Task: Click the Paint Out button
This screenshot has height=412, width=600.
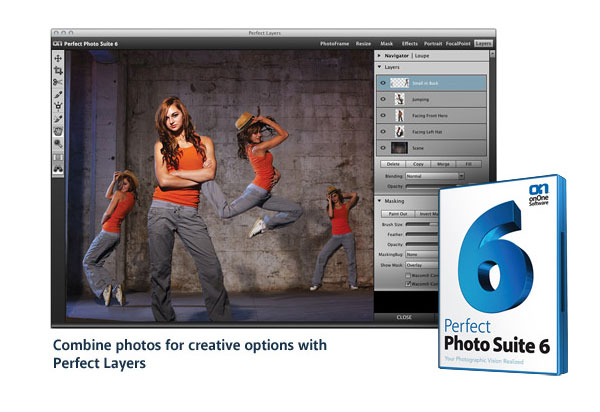Action: pyautogui.click(x=398, y=214)
